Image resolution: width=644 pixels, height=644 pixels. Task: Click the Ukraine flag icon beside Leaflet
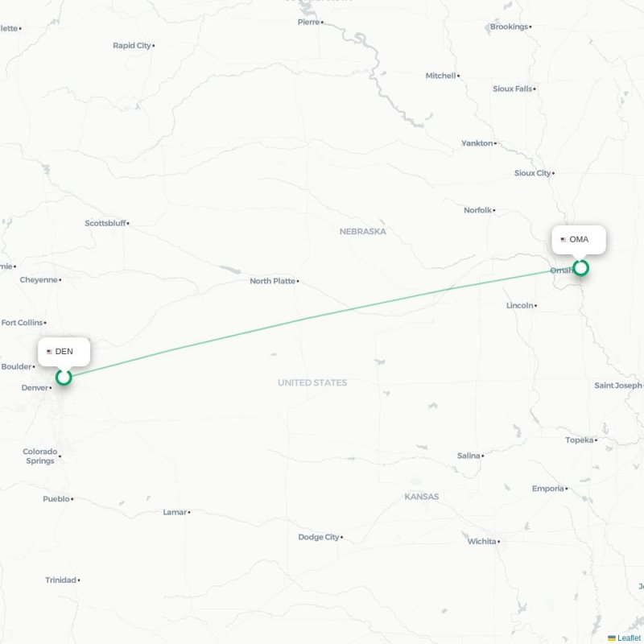(x=612, y=638)
